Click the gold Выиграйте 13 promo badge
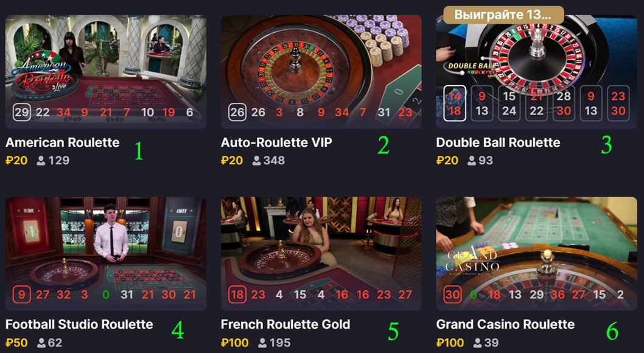Image resolution: width=644 pixels, height=353 pixels. point(503,15)
